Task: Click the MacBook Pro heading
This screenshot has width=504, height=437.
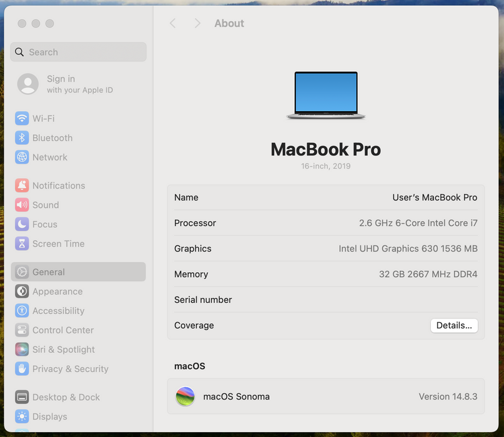Action: tap(325, 149)
